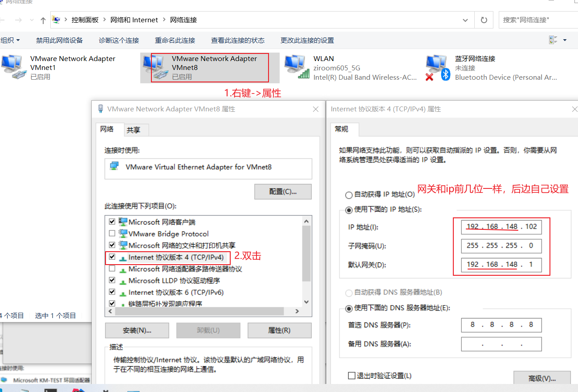
Task: Click 重命名此连接 in toolbar
Action: coord(175,40)
